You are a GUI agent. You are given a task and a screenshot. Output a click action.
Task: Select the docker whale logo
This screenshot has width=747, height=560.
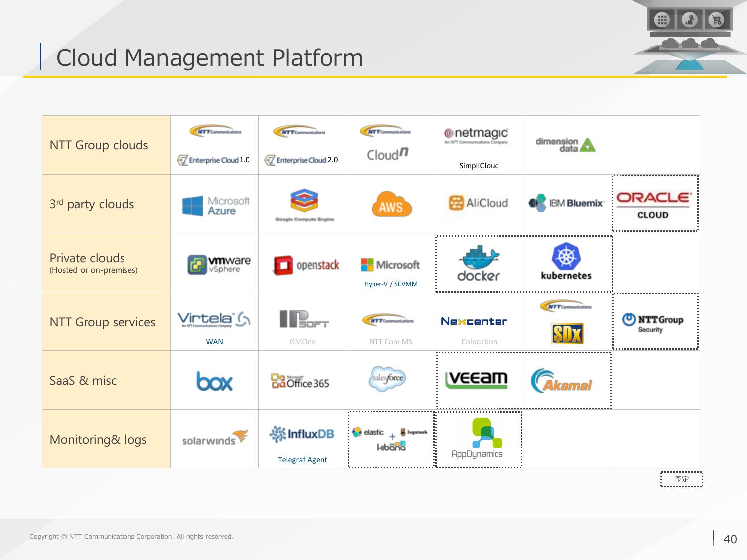(x=478, y=263)
